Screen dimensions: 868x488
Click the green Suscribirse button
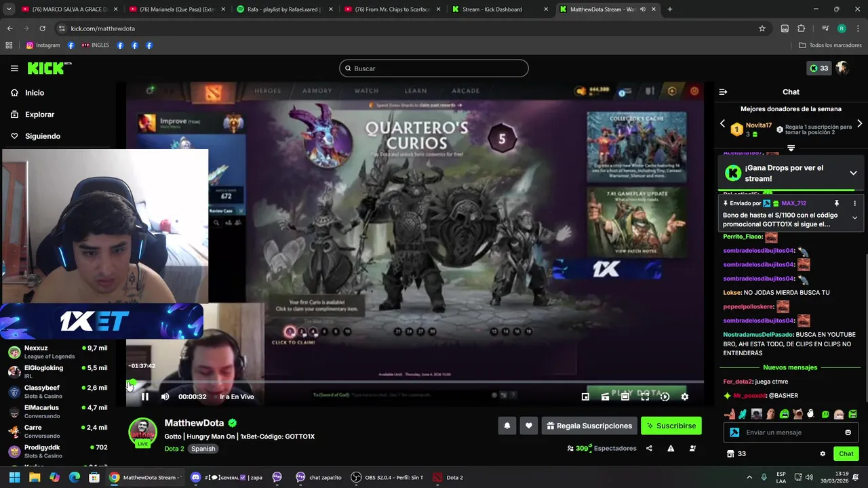pyautogui.click(x=671, y=426)
